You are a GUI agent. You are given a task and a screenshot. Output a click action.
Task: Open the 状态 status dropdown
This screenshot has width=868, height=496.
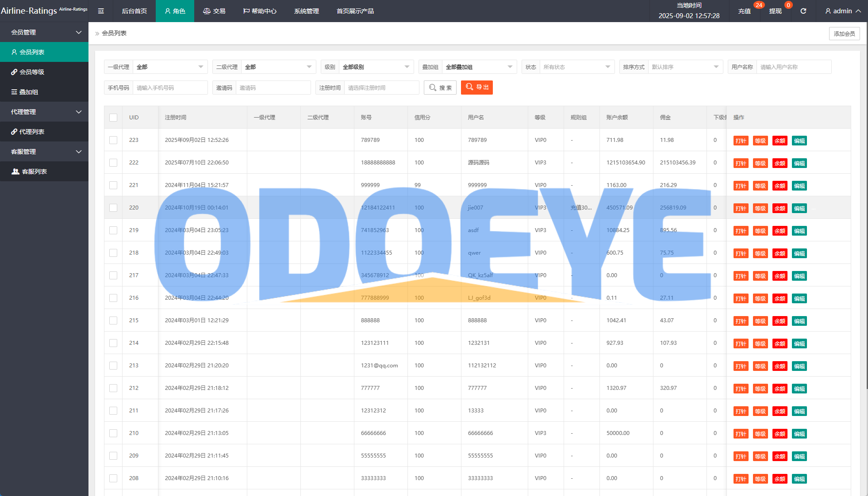point(576,67)
